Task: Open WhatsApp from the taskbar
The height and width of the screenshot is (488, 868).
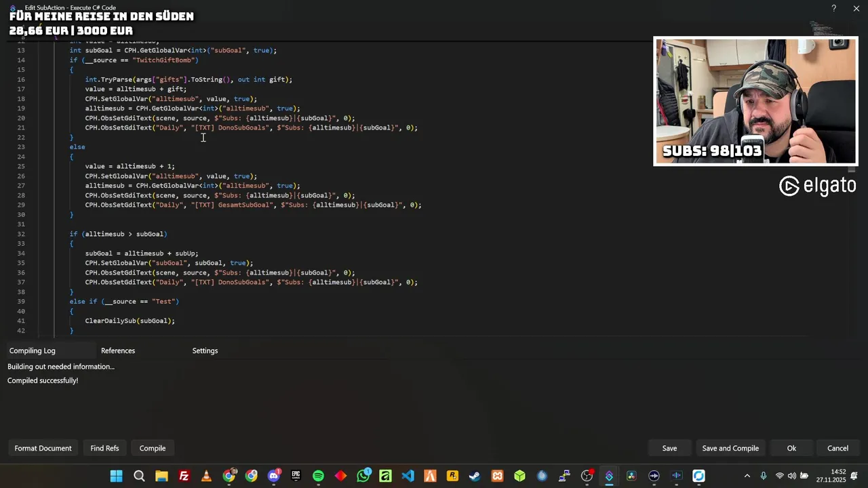Action: (x=363, y=476)
